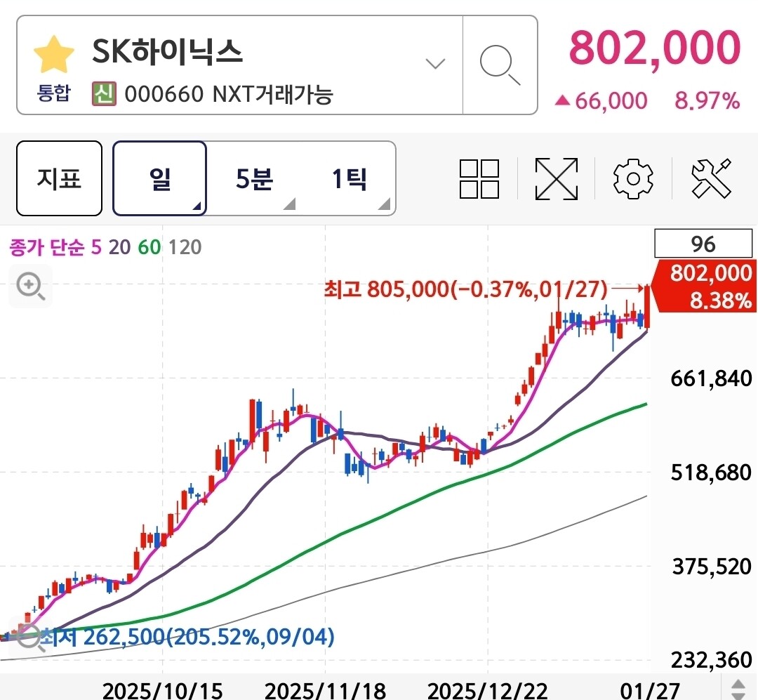Image resolution: width=758 pixels, height=700 pixels.
Task: Click the green 신 badge icon
Action: point(104,94)
